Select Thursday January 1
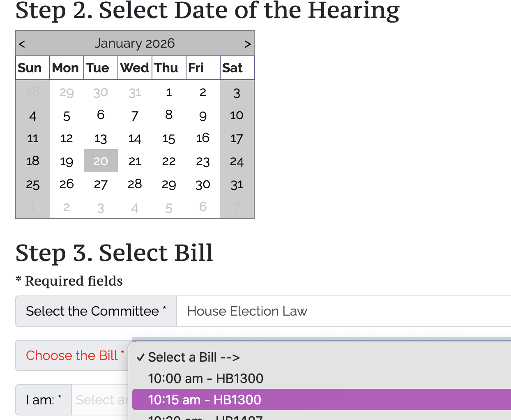Image resolution: width=511 pixels, height=420 pixels. [169, 92]
